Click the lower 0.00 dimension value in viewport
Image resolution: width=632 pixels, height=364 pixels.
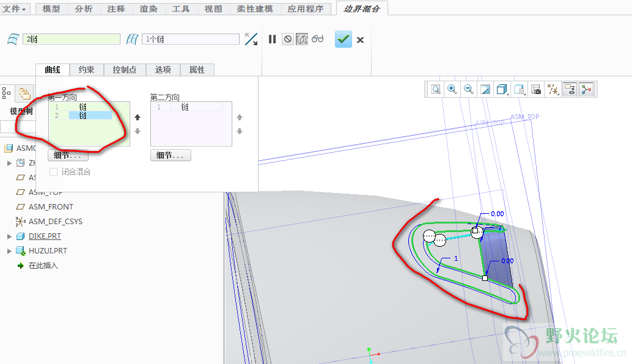[x=507, y=261]
